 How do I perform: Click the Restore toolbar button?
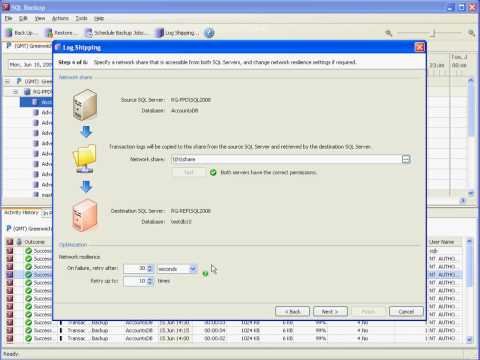(x=62, y=33)
